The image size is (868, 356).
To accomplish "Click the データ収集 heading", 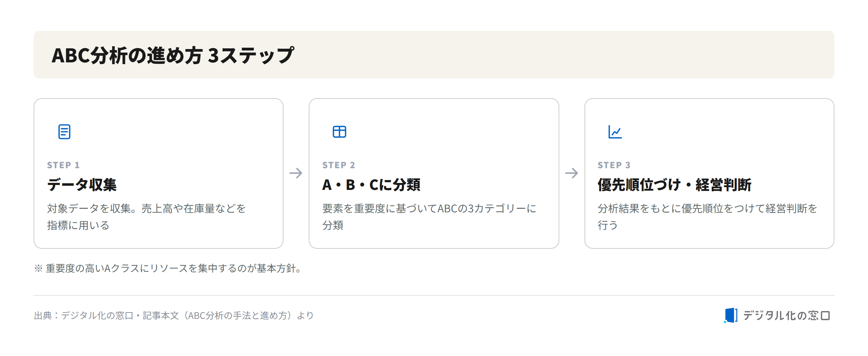I will (x=82, y=185).
